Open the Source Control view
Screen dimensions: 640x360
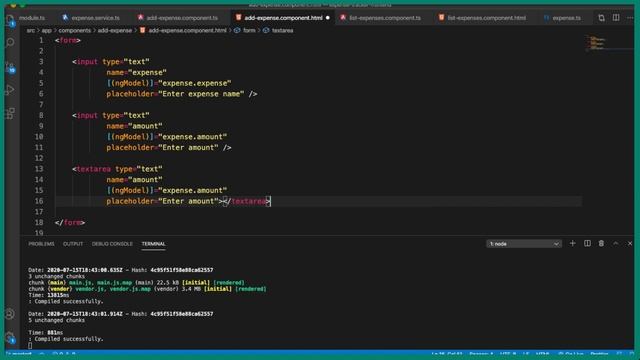10,67
